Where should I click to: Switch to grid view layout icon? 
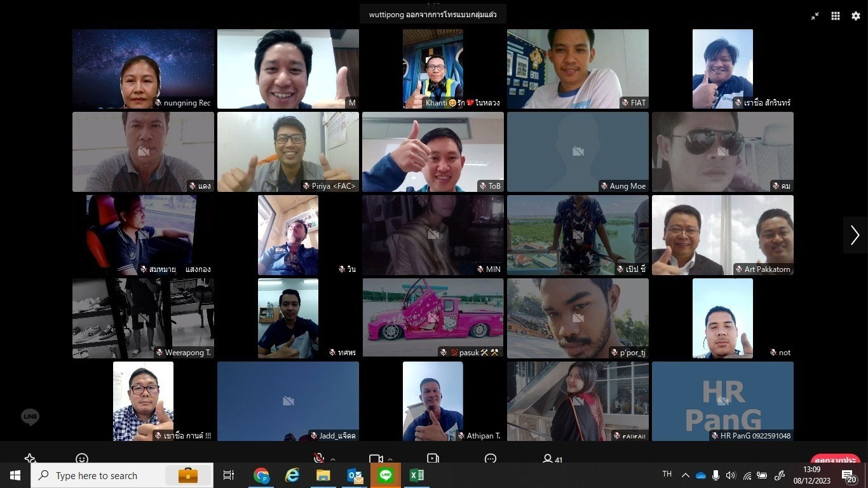[x=836, y=17]
